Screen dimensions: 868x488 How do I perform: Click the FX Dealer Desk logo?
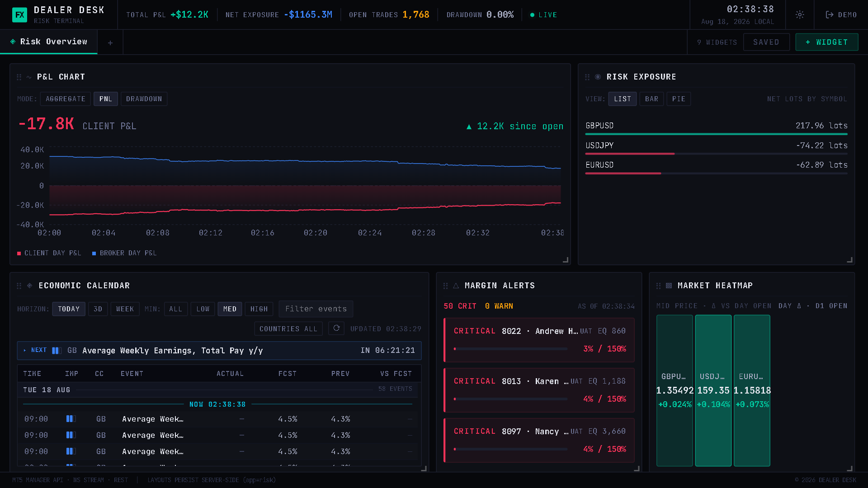point(19,14)
